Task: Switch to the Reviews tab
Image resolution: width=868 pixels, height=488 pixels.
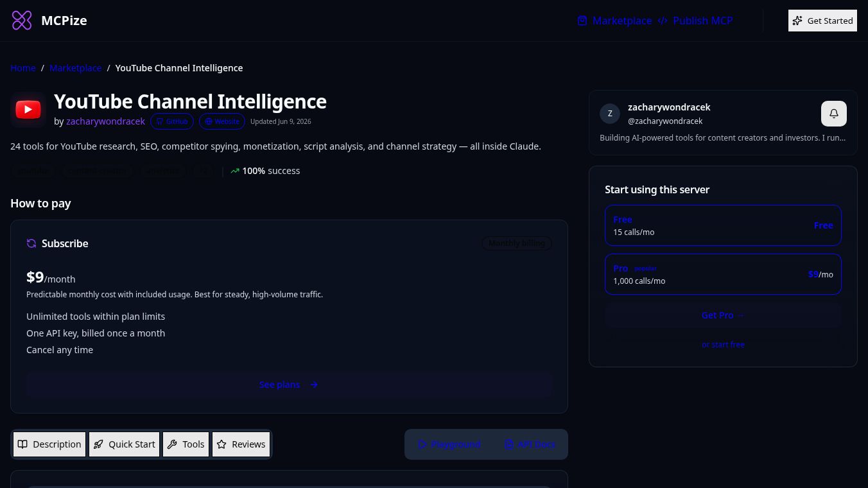Action: (241, 444)
